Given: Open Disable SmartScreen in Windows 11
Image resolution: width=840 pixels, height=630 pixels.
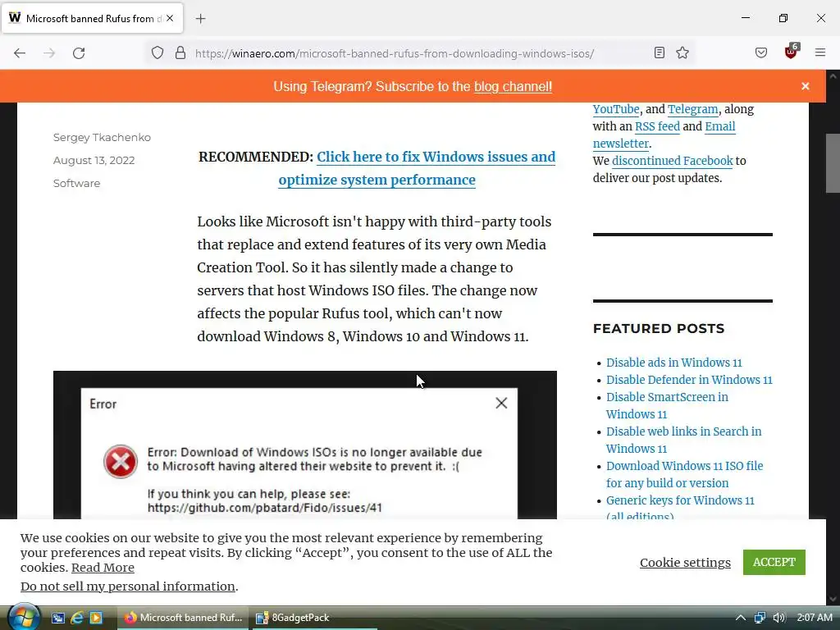Looking at the screenshot, I should click(x=667, y=405).
